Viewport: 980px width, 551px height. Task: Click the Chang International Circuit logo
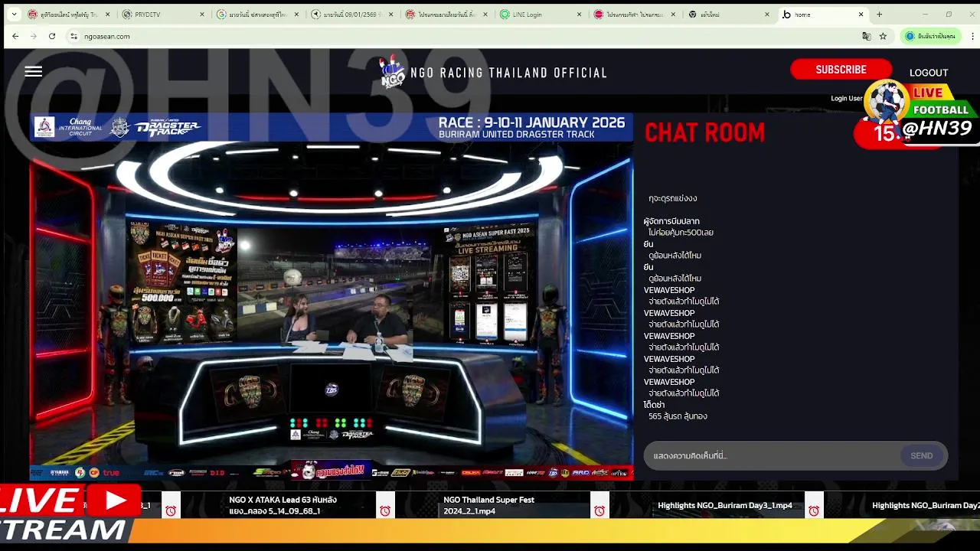(68, 127)
